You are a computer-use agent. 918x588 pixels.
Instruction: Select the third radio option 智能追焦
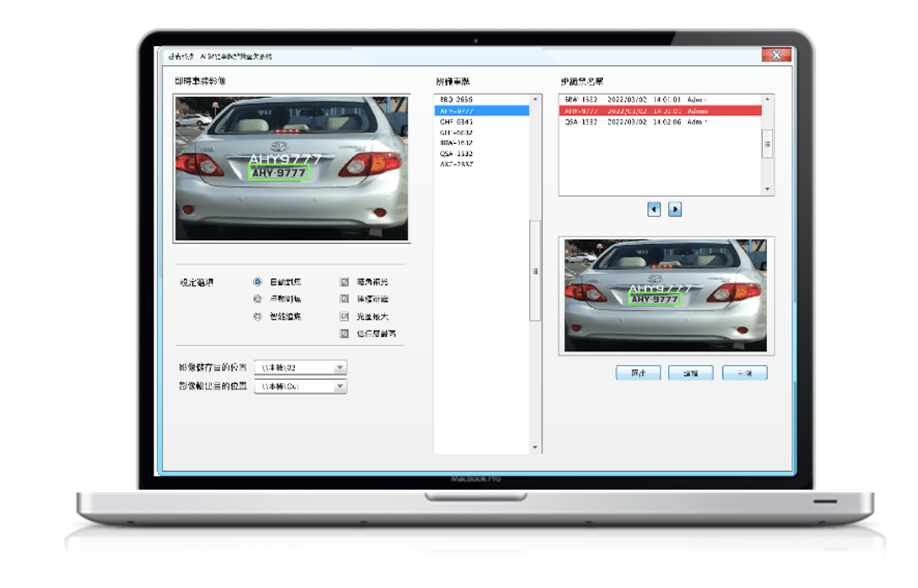point(258,317)
